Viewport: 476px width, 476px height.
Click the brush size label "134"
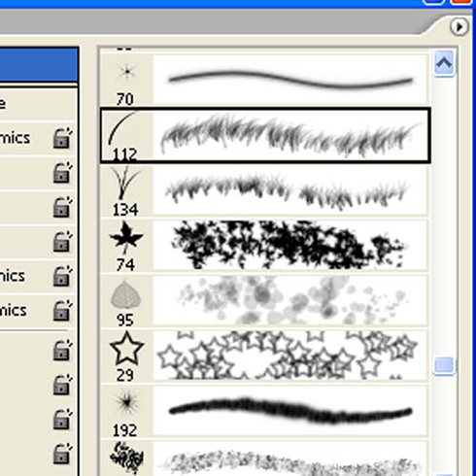tap(125, 210)
